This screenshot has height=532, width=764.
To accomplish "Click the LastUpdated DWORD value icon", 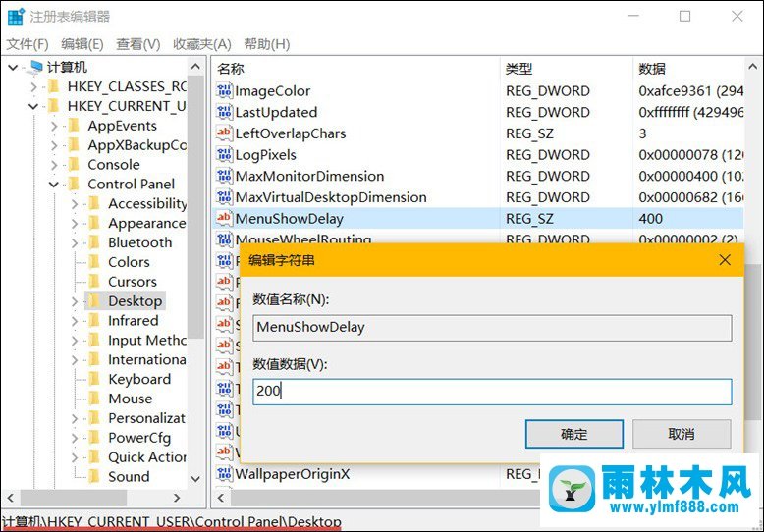I will pyautogui.click(x=224, y=112).
